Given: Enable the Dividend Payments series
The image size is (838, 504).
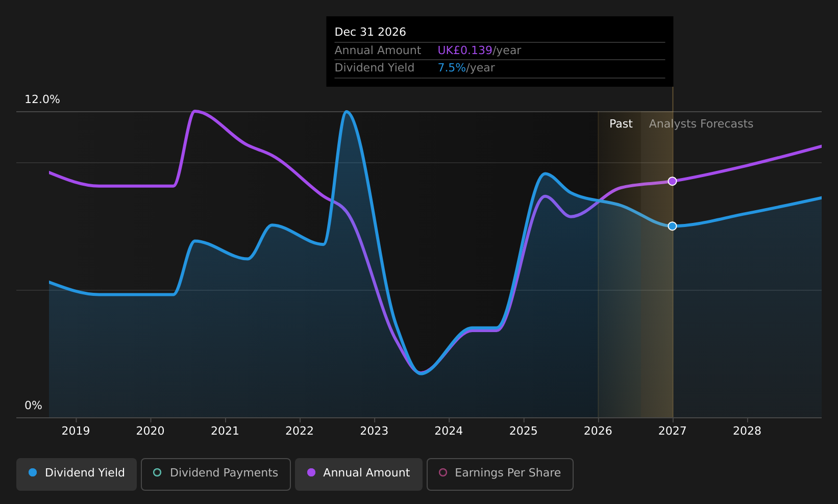Looking at the screenshot, I should click(216, 474).
